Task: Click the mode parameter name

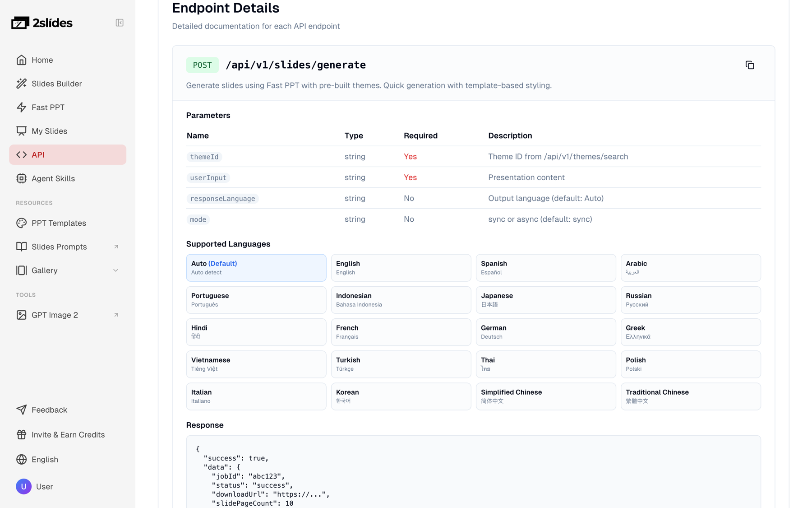Action: pyautogui.click(x=198, y=219)
